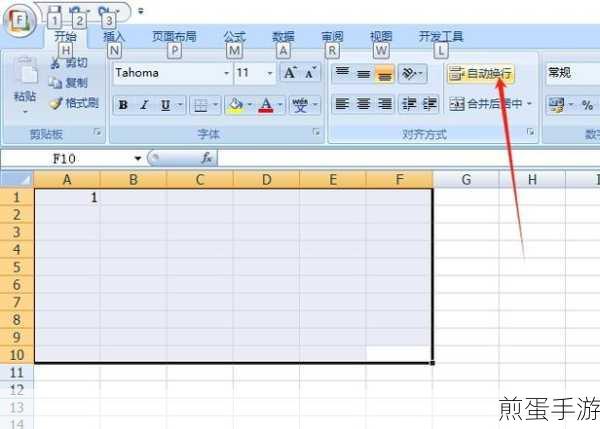Toggle Underline formatting
Viewport: 600px width, 429px height.
[x=165, y=104]
